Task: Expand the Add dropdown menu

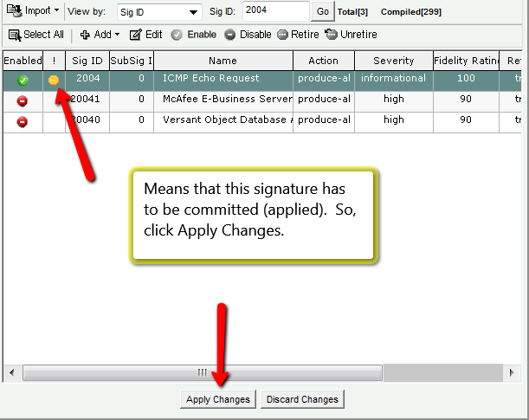Action: click(x=117, y=35)
